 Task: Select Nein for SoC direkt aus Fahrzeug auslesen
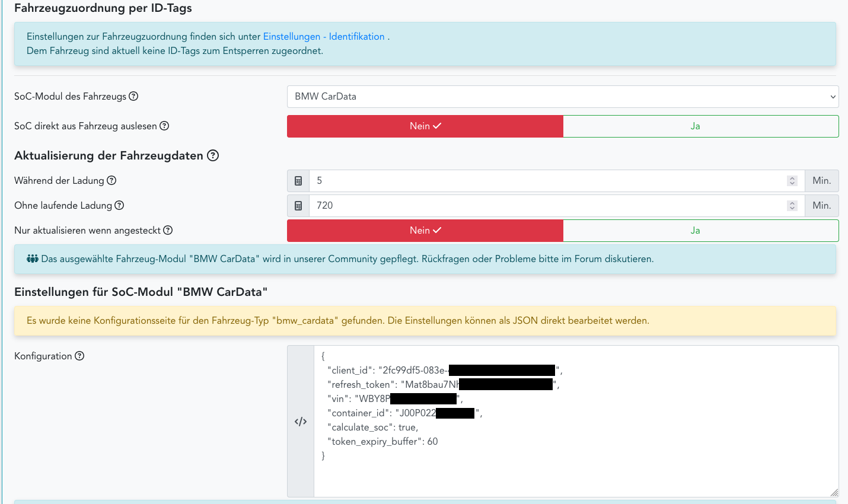coord(425,126)
